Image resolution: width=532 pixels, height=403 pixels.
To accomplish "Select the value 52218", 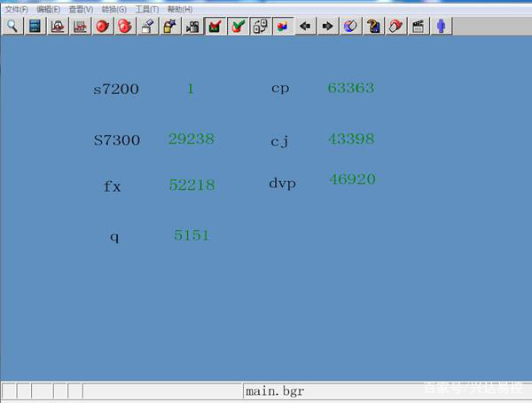I will tap(192, 185).
